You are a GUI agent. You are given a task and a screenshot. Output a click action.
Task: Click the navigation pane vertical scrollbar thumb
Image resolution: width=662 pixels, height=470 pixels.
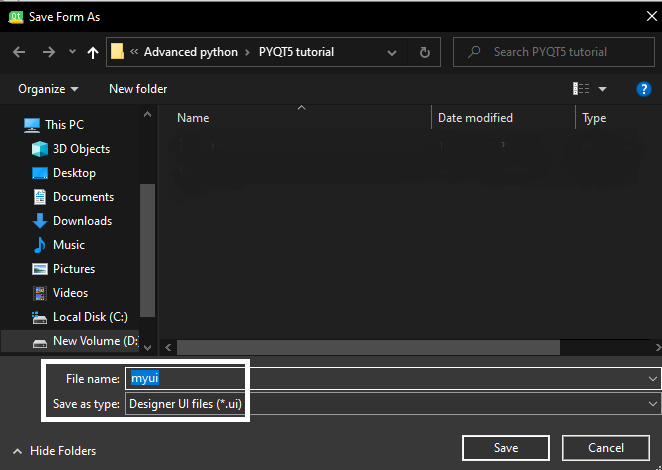[147, 250]
